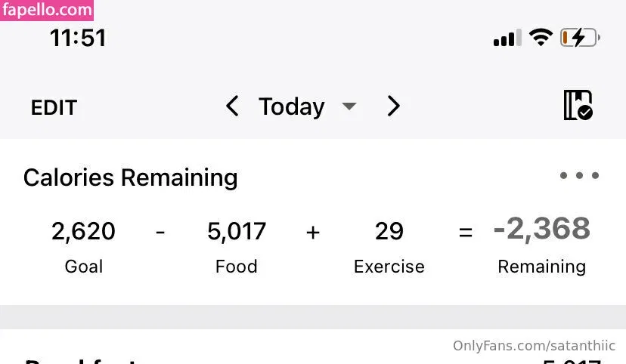Click the OnlyFans.com/satanthiic watermark link
Image resolution: width=626 pixels, height=364 pixels.
click(x=534, y=346)
